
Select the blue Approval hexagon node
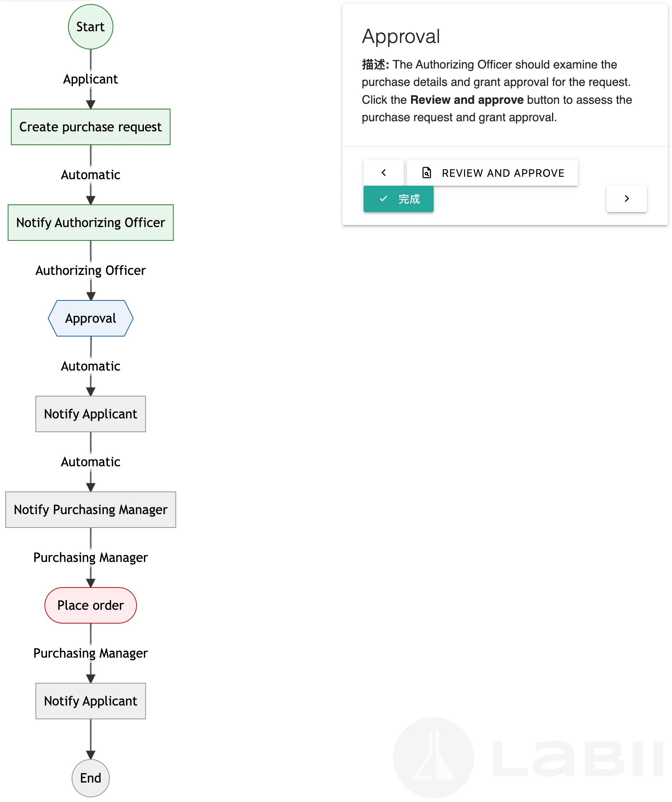(x=90, y=318)
